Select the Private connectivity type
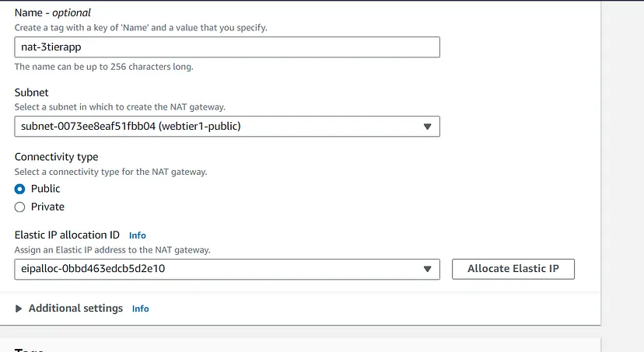Viewport: 644px width, 352px height. (x=20, y=207)
